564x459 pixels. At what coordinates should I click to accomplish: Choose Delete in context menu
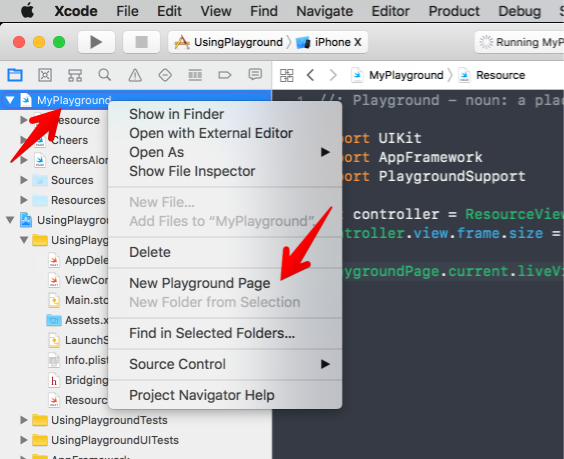(225, 252)
